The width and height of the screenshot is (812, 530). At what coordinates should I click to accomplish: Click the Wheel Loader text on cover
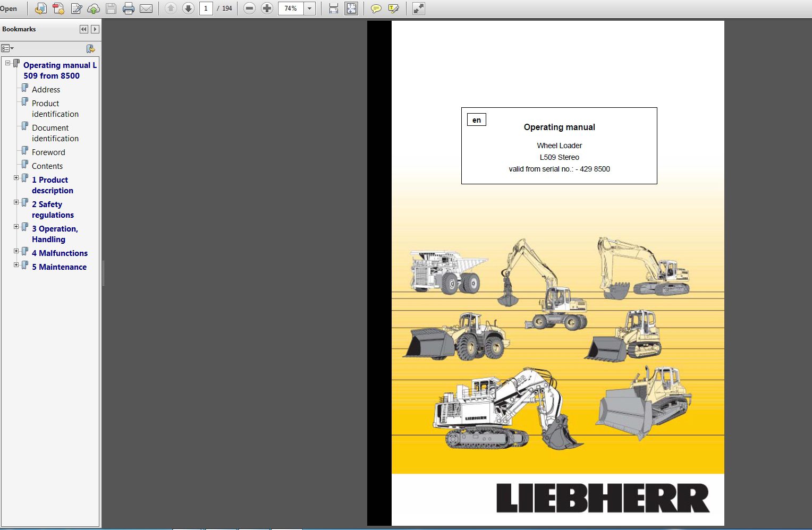[559, 146]
